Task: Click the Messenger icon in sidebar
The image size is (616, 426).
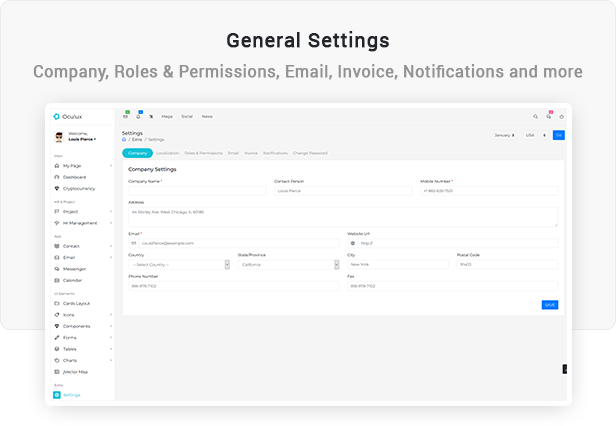Action: (57, 269)
